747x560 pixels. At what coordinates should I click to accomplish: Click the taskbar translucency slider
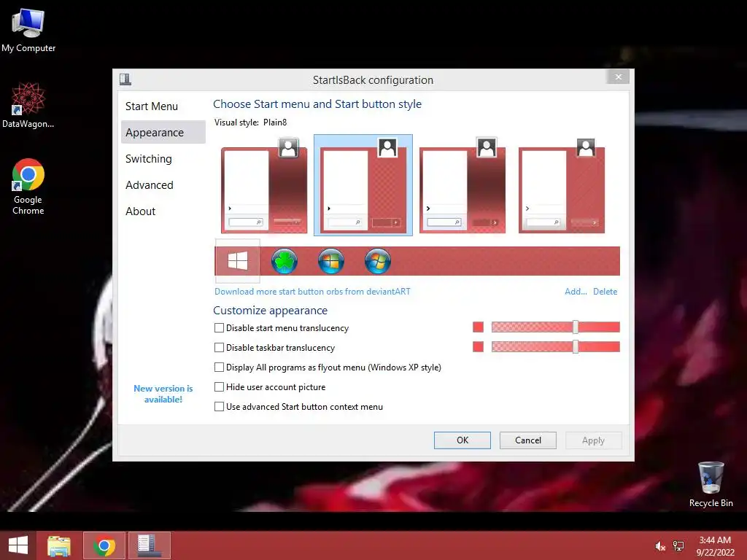click(x=555, y=346)
